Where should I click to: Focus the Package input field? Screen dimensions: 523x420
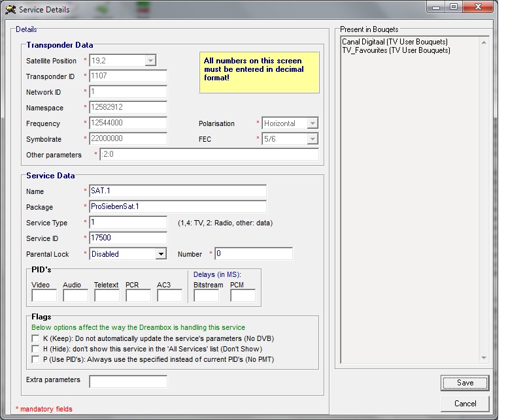178,207
